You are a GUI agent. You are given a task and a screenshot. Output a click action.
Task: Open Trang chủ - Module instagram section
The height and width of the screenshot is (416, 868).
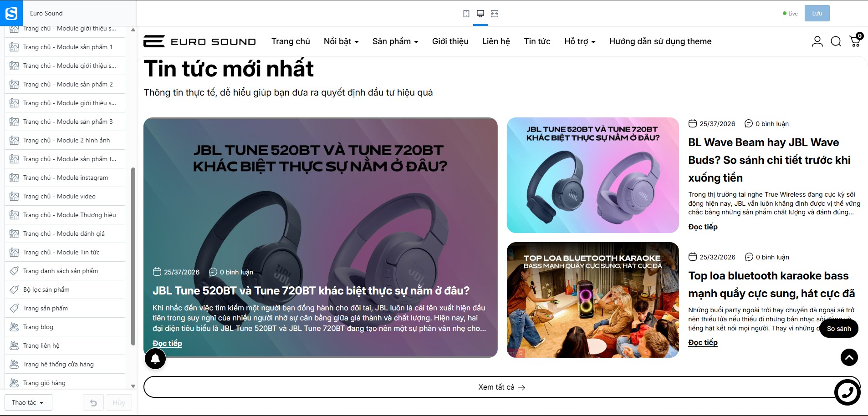pos(65,178)
